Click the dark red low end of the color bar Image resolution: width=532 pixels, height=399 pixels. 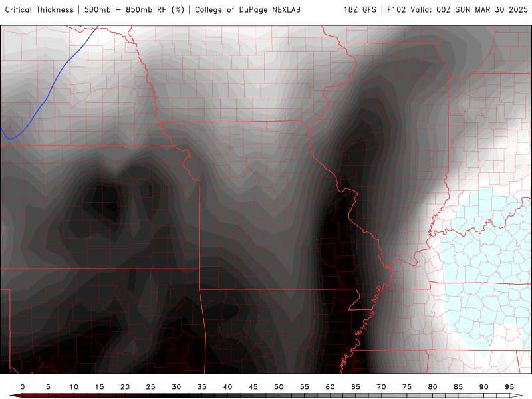16,396
